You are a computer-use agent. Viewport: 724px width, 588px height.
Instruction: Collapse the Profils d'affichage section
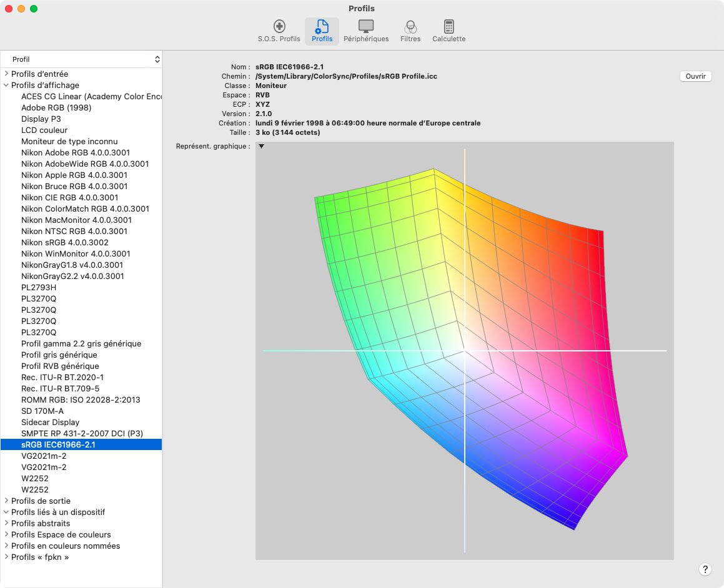point(6,85)
